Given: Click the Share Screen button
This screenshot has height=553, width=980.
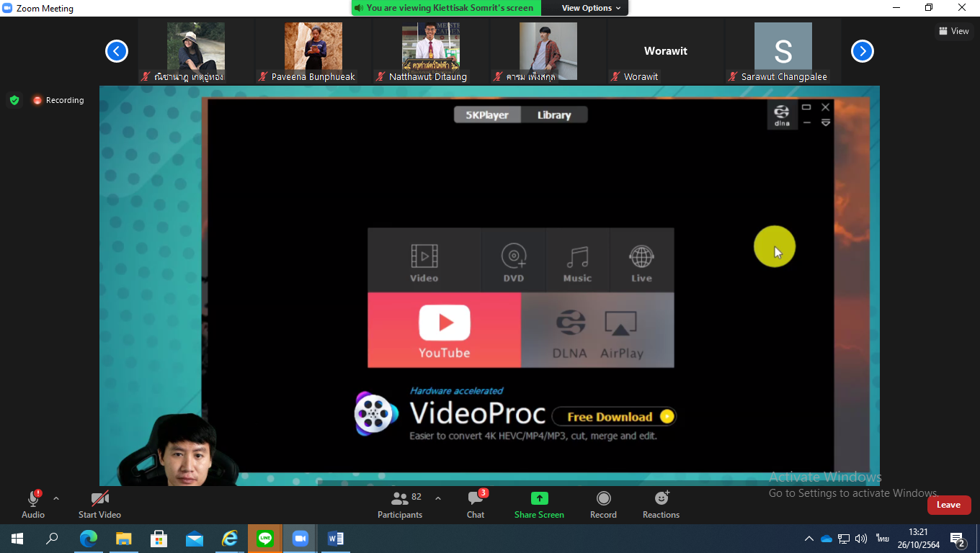Looking at the screenshot, I should pos(539,504).
